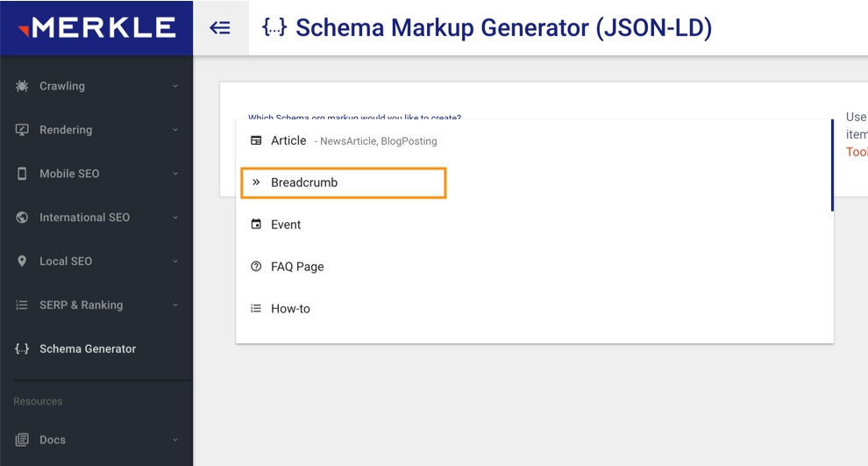Click the blue scrollbar of the dropdown list
The width and height of the screenshot is (868, 466).
[x=832, y=165]
